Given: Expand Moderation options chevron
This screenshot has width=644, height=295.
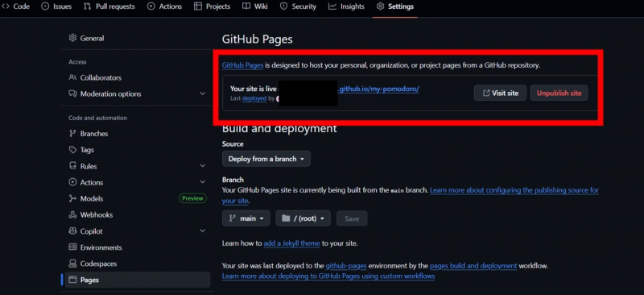Looking at the screenshot, I should 203,93.
